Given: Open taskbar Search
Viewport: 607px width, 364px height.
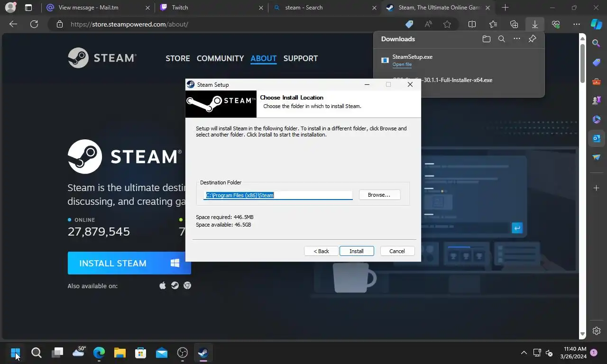Looking at the screenshot, I should coord(37,353).
